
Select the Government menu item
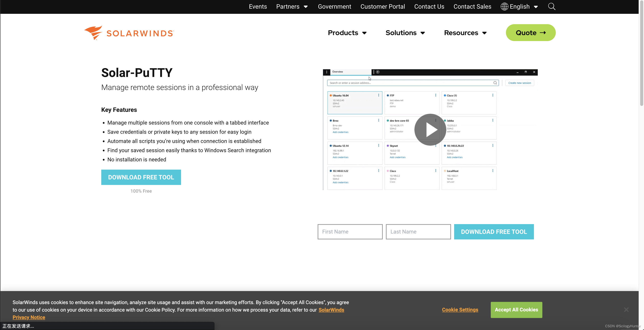[x=334, y=7]
